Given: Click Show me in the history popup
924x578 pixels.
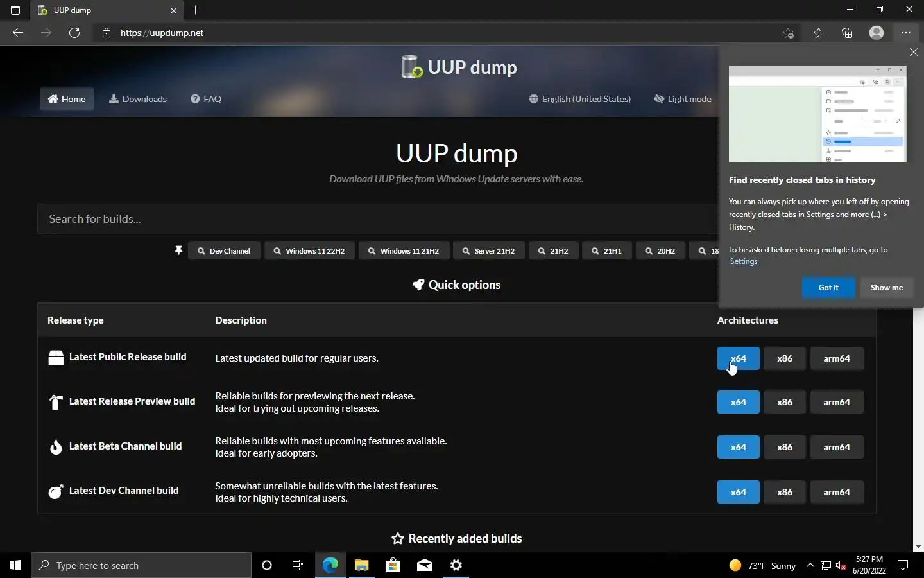Looking at the screenshot, I should pyautogui.click(x=886, y=288).
